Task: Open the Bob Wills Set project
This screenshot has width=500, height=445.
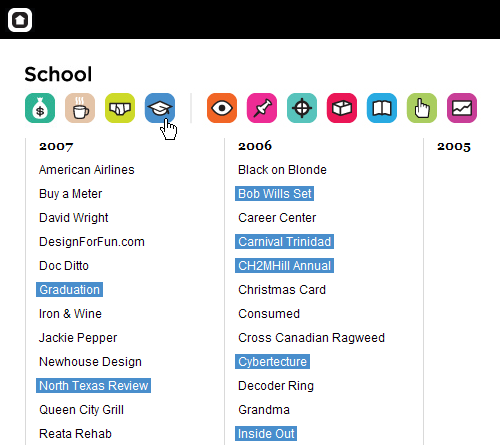Action: point(274,194)
